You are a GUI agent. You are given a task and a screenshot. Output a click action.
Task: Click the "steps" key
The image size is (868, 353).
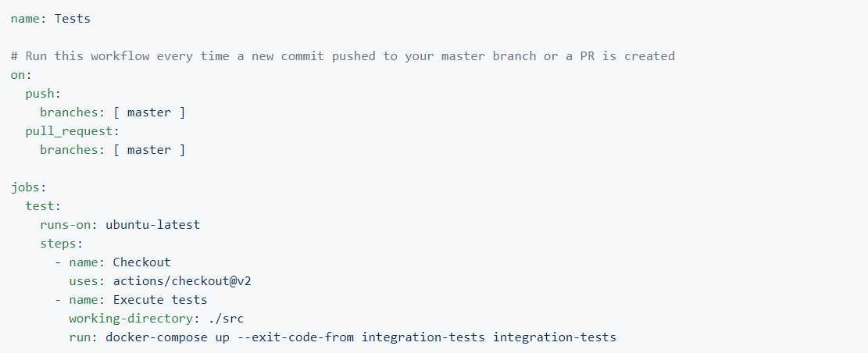coord(59,244)
